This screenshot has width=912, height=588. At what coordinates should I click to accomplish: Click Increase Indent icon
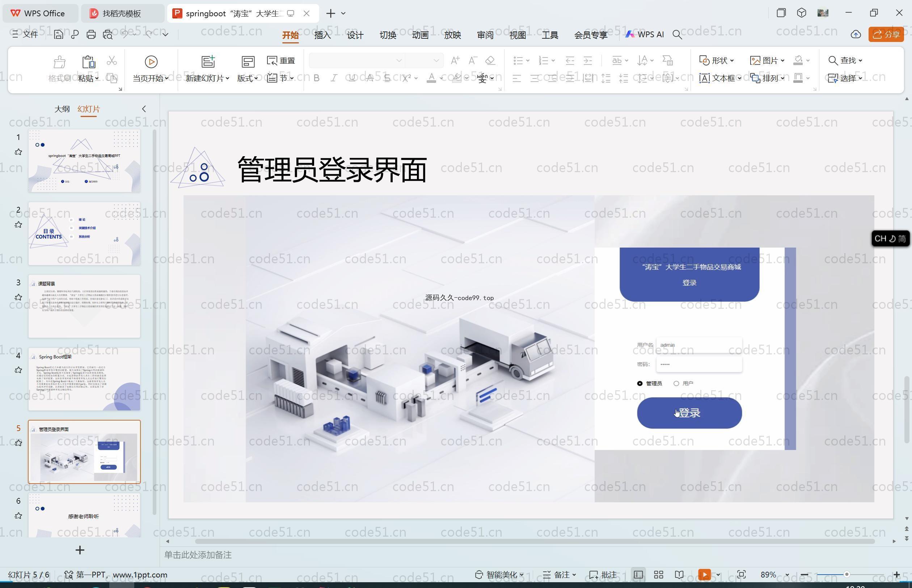click(x=588, y=60)
